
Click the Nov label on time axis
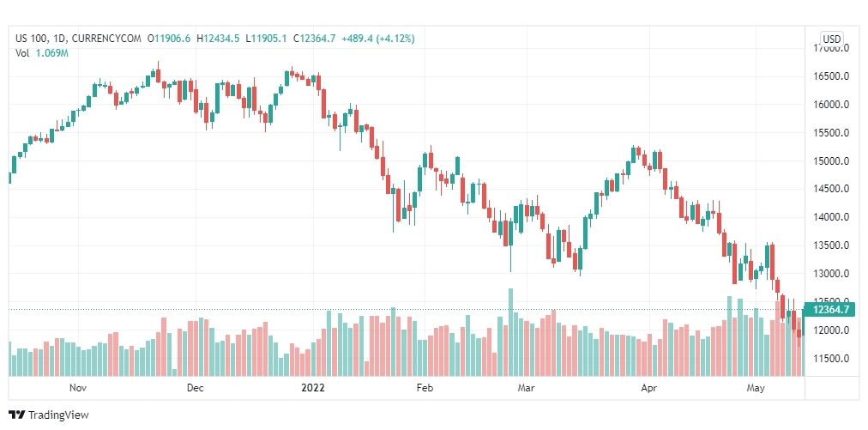(78, 388)
